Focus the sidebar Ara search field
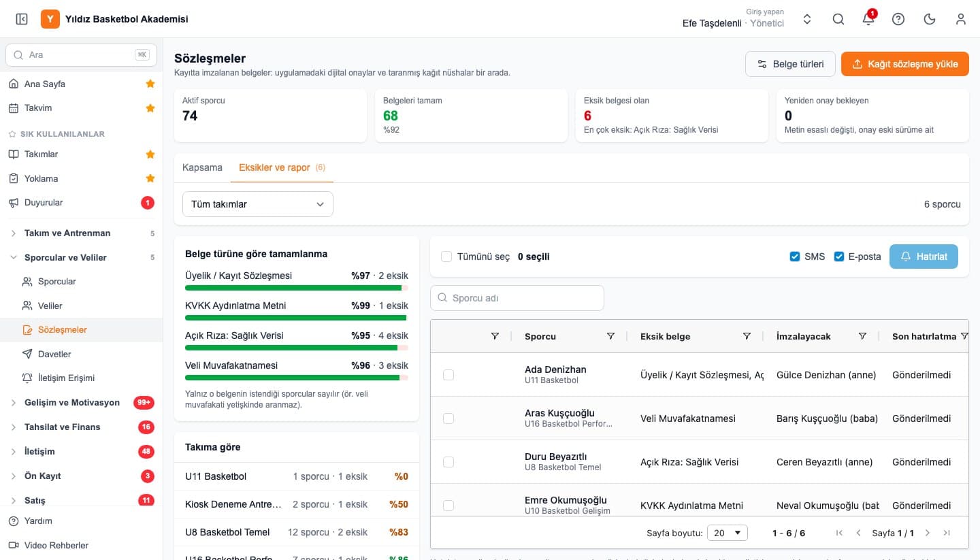The image size is (980, 560). tap(81, 54)
